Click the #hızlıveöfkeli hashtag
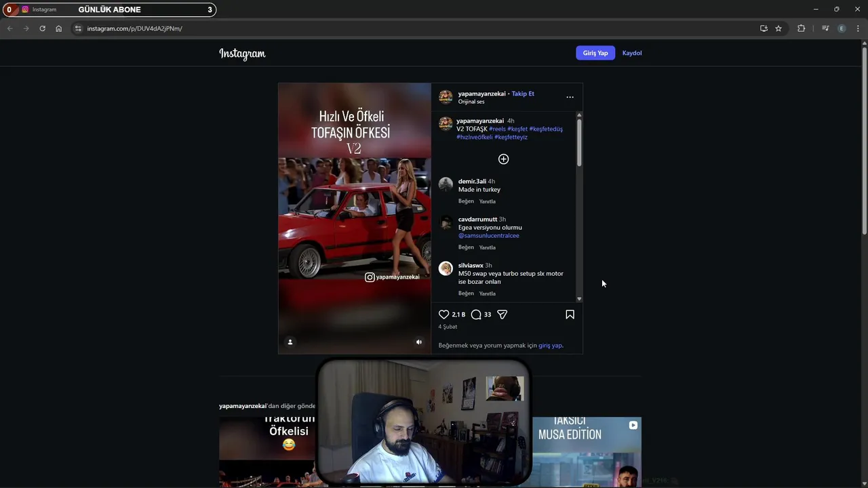This screenshot has height=488, width=868. (x=474, y=137)
